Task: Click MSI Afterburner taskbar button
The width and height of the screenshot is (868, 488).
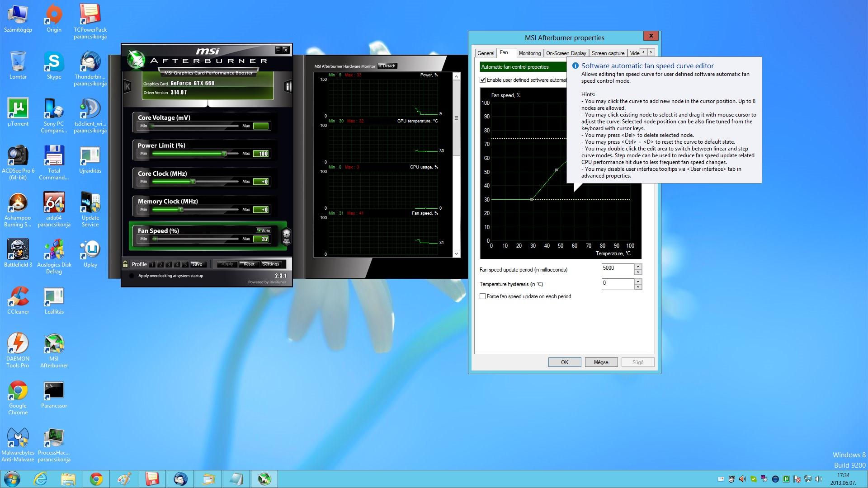Action: [264, 479]
